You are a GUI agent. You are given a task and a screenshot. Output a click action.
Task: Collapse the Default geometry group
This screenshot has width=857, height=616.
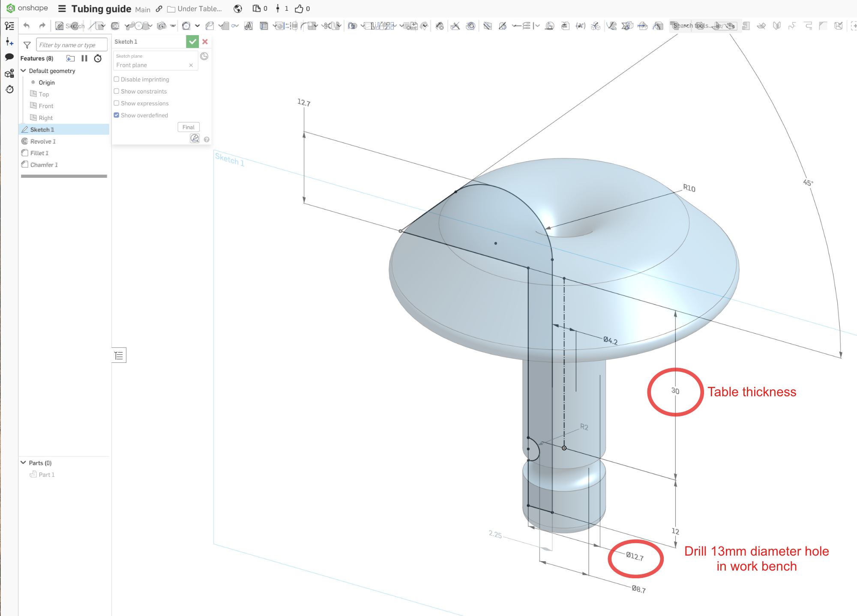pyautogui.click(x=24, y=71)
